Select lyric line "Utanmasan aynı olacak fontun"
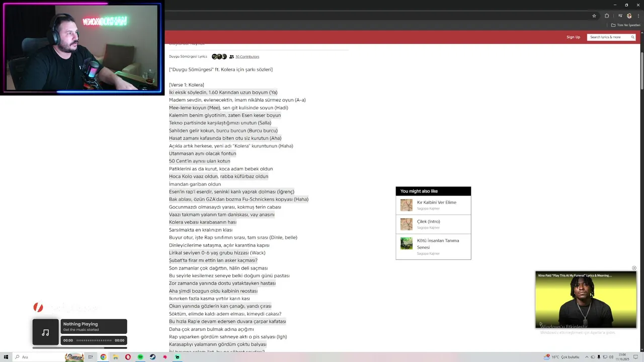This screenshot has width=644, height=362. pos(202,153)
